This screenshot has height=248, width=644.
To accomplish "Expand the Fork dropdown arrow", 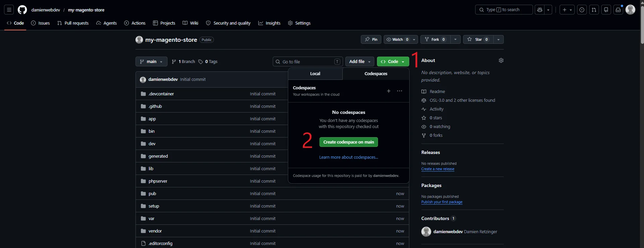I will point(455,39).
